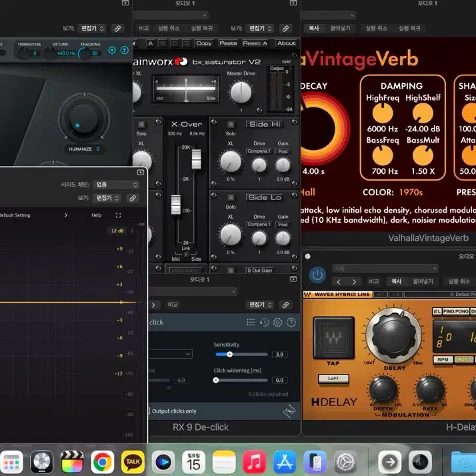The image size is (476, 476).
Task: Go to previous H-Delay preset arrow
Action: click(339, 282)
